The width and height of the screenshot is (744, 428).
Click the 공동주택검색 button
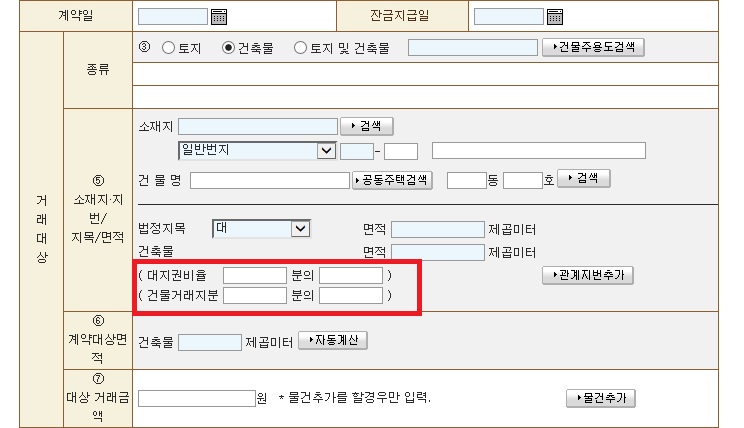coord(392,180)
